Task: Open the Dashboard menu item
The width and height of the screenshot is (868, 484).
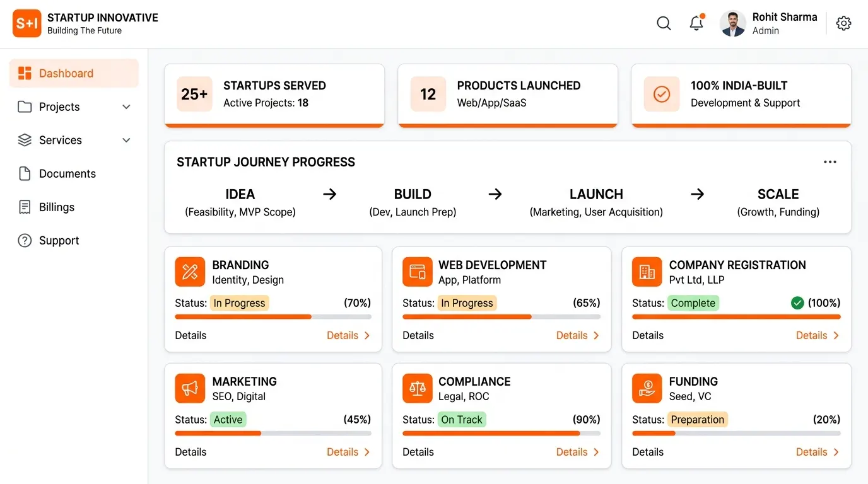Action: point(74,73)
